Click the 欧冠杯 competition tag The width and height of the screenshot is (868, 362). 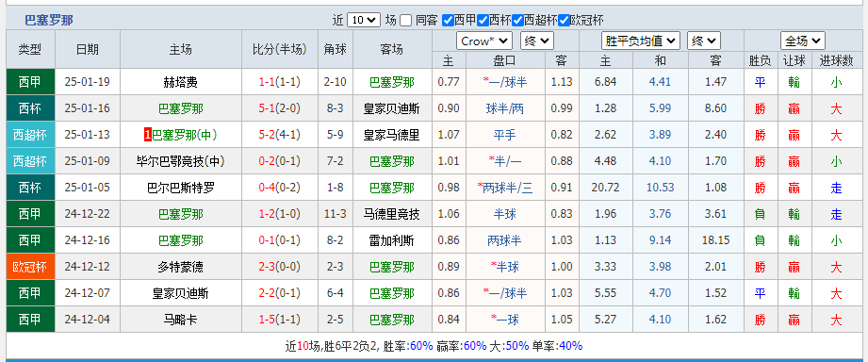click(x=30, y=268)
